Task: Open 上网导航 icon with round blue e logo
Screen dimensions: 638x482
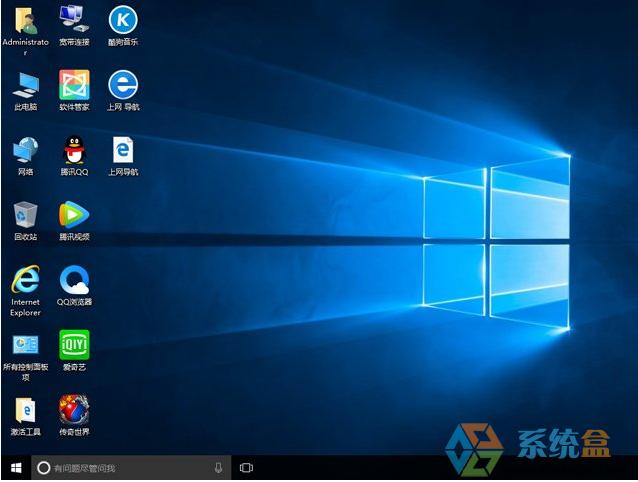Action: (x=122, y=85)
